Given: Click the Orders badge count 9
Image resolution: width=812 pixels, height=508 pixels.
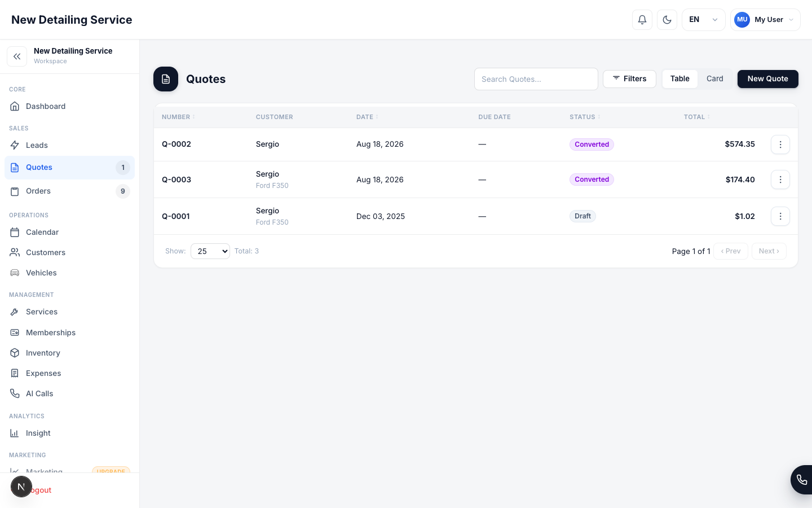Looking at the screenshot, I should [123, 191].
